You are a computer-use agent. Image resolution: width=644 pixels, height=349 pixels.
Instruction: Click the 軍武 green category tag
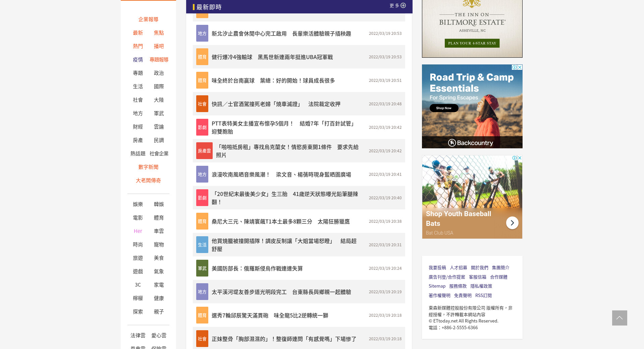point(202,268)
